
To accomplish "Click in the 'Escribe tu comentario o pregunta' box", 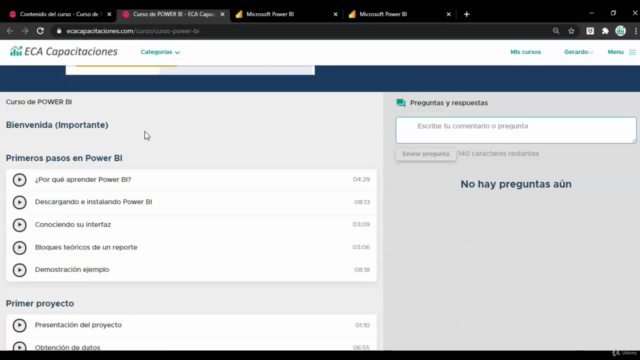I will pos(516,130).
